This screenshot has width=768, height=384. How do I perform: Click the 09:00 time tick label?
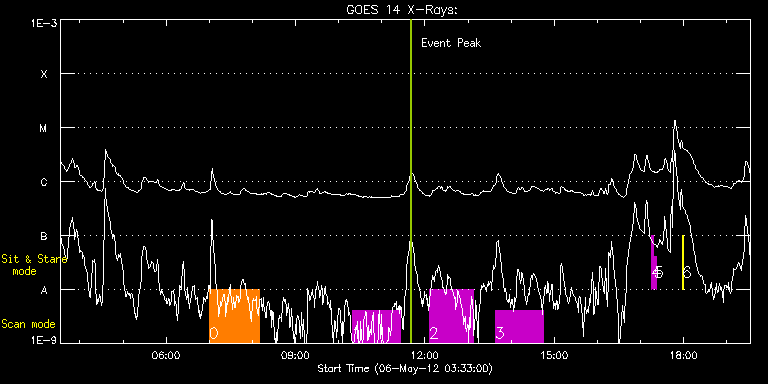[x=296, y=355]
